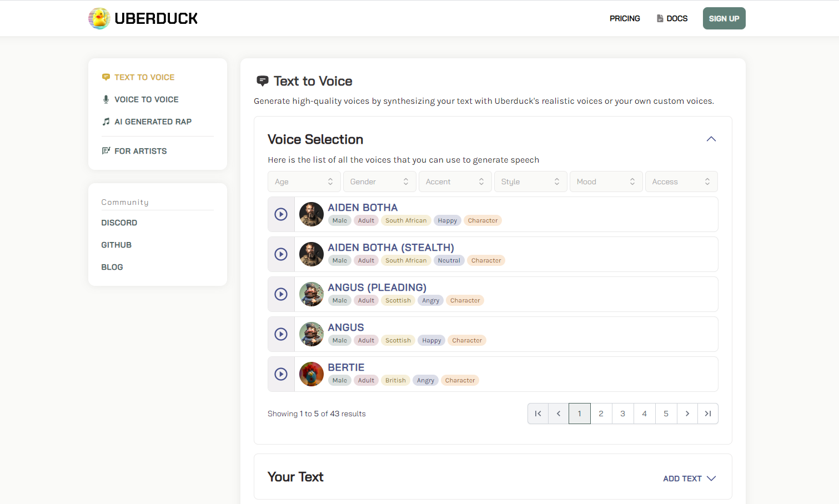Image resolution: width=839 pixels, height=504 pixels.
Task: Select the BERTIE voice name
Action: pyautogui.click(x=346, y=367)
